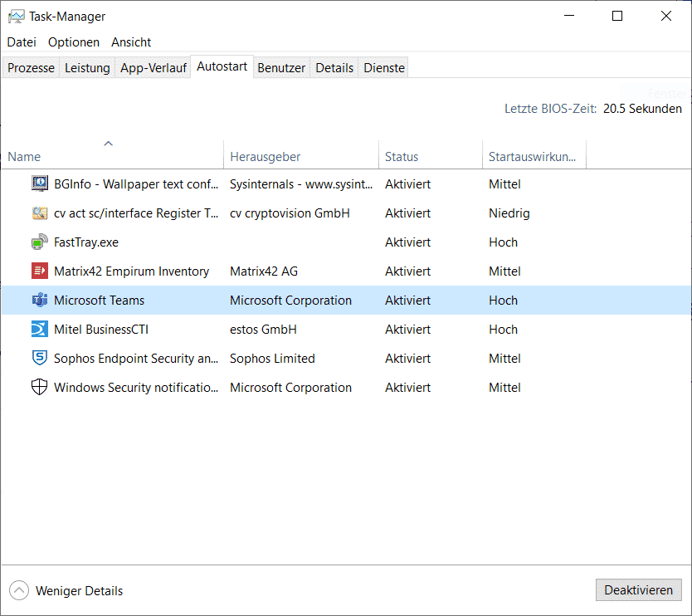Click publisher estos GmbH
Viewport: 692px width, 616px height.
click(x=263, y=330)
